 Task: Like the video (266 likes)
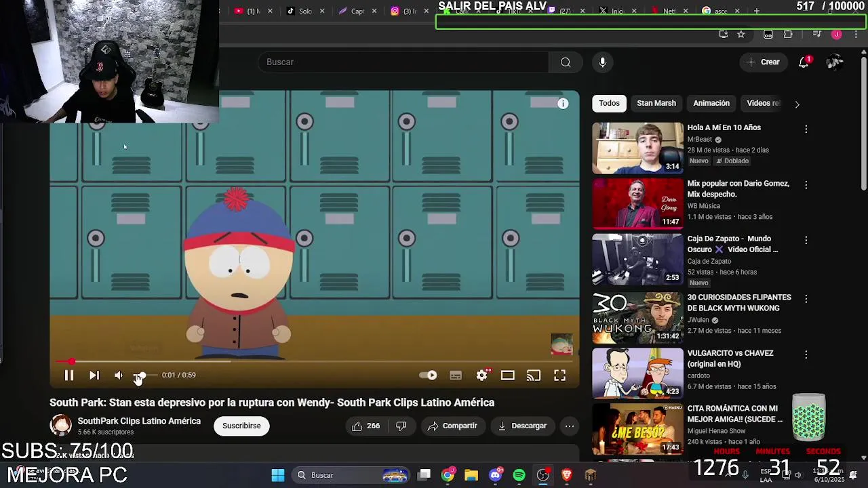click(366, 426)
